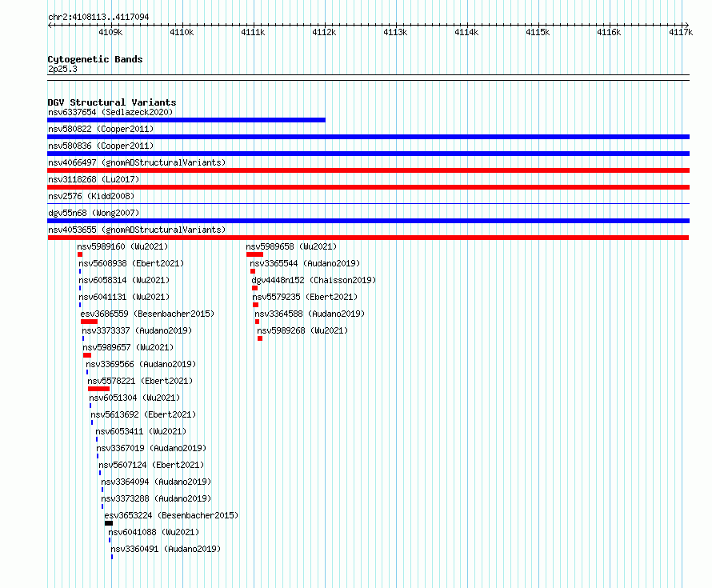The image size is (712, 588).
Task: Click the 4111k ruler tick label
Action: click(253, 32)
